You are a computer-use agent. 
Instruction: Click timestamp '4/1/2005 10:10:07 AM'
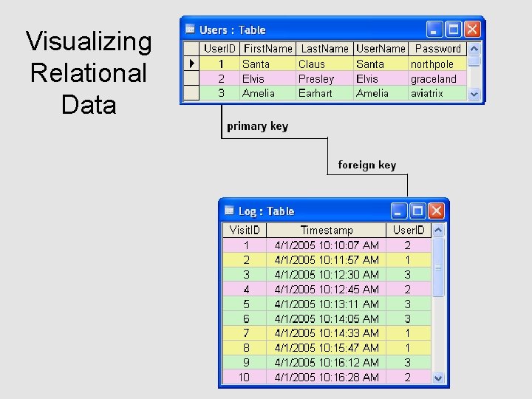(x=327, y=245)
